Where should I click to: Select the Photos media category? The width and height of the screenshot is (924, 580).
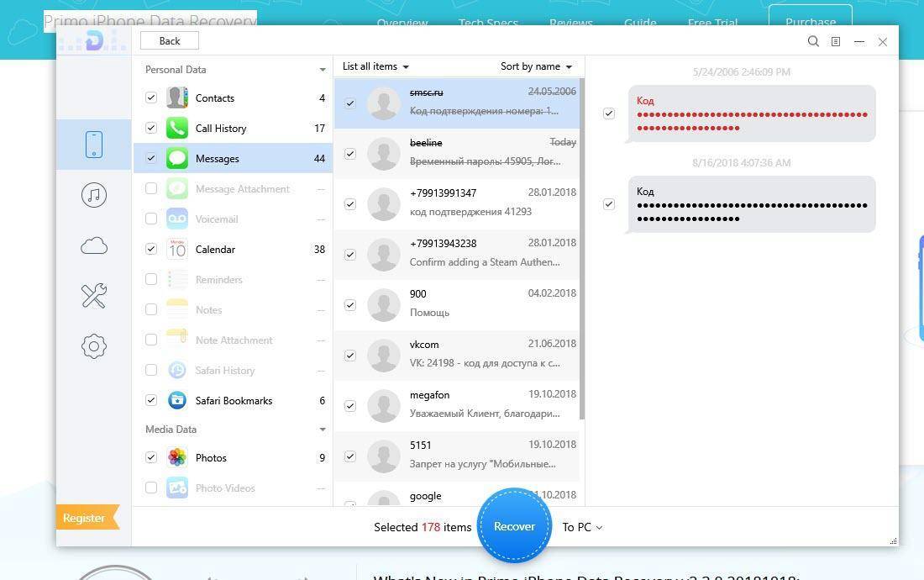211,458
